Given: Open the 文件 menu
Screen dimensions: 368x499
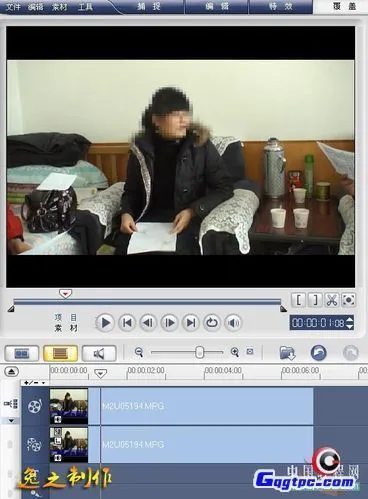Looking at the screenshot, I should coord(13,6).
